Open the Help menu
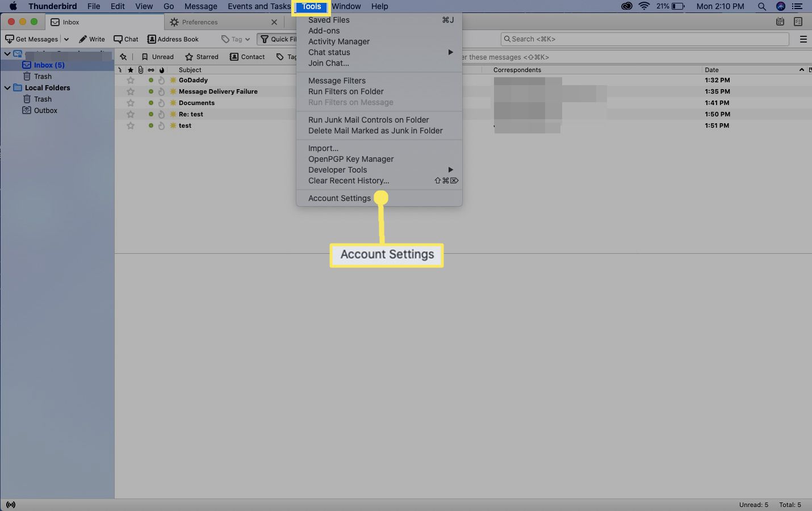The image size is (812, 511). (x=380, y=6)
